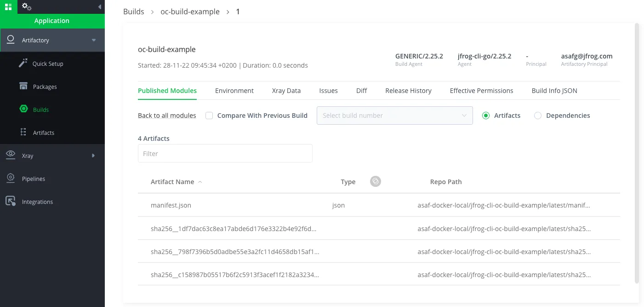Select the Application mode button

coord(52,21)
